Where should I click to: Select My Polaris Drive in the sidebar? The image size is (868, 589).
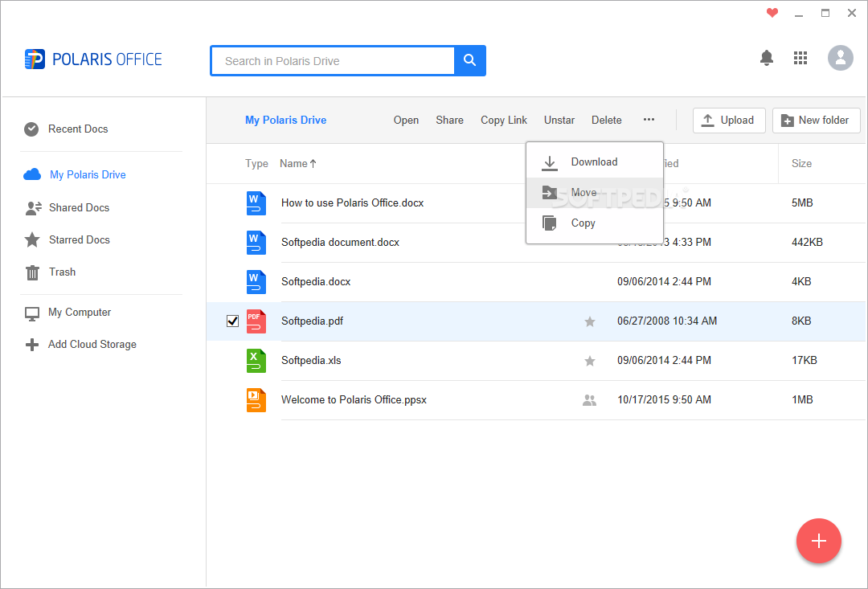[88, 174]
